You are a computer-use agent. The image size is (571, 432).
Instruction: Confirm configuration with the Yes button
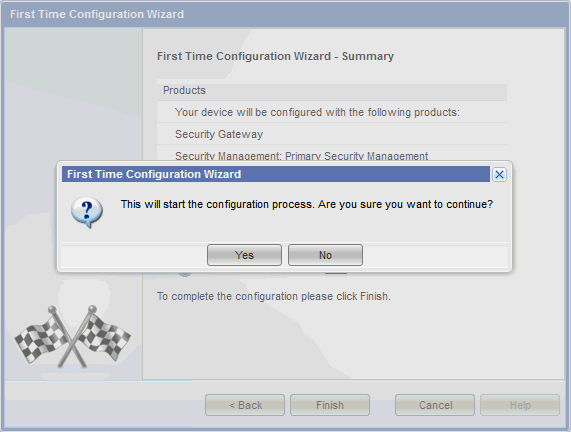244,255
